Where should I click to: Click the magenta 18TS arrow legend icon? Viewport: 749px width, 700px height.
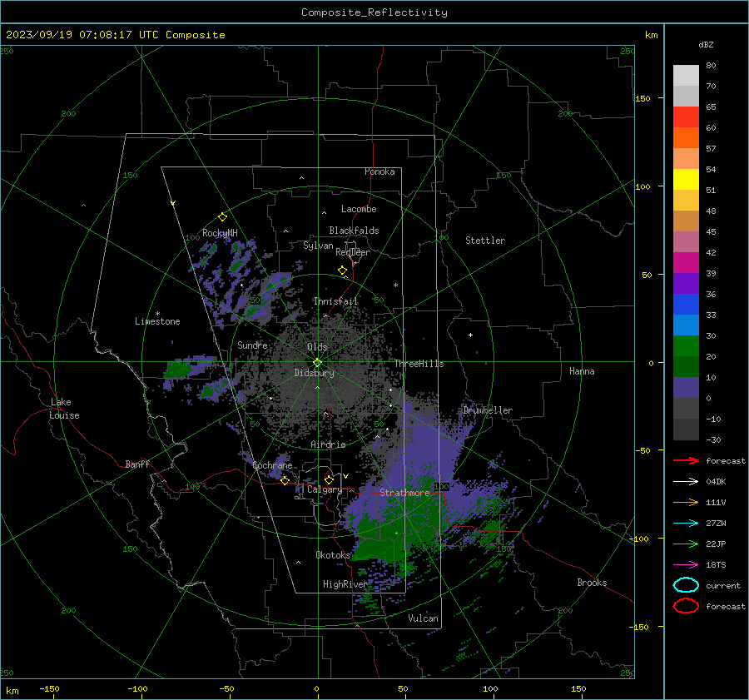[x=686, y=565]
